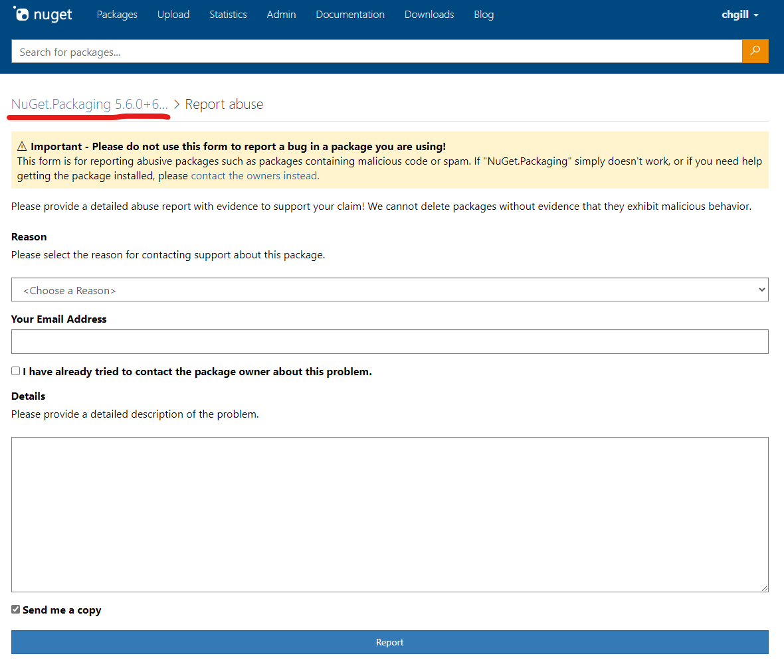The image size is (784, 672).
Task: Click the Your Email Address field
Action: [389, 342]
